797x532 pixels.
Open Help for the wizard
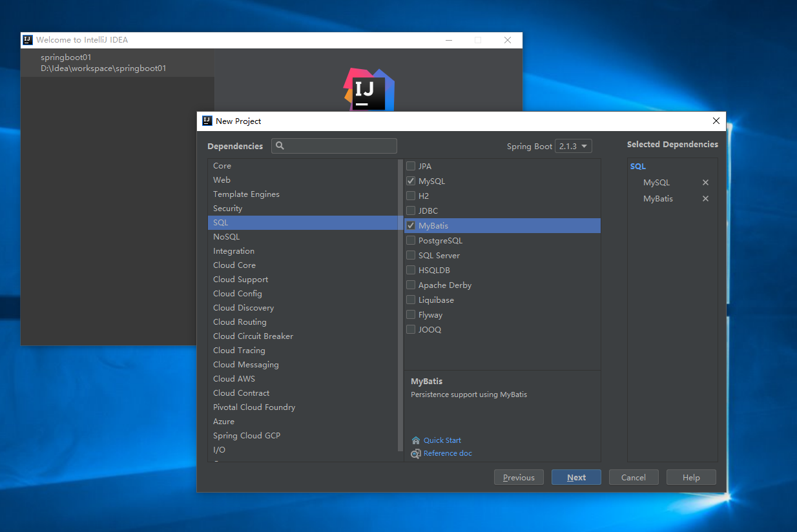(691, 478)
